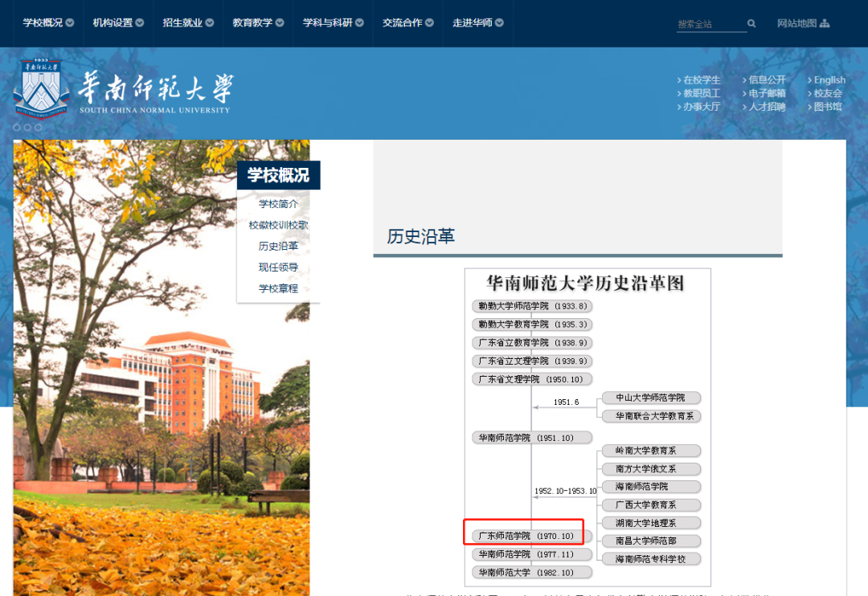Viewport: 868px width, 596px height.
Task: Click 岭南大学教育系 entry
Action: 651,451
